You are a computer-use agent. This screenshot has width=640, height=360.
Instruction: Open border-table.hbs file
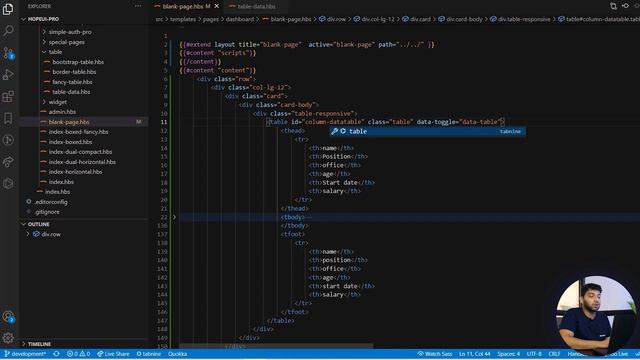pyautogui.click(x=74, y=72)
